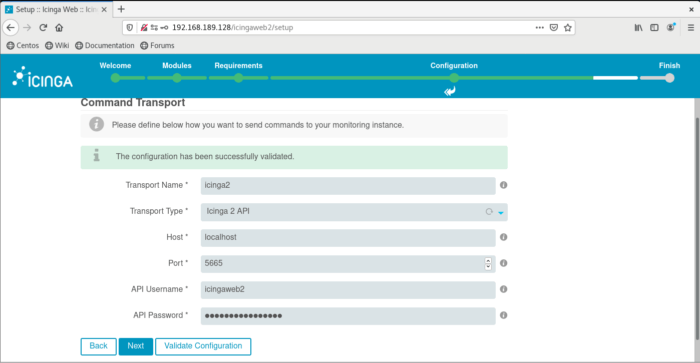Click the API Username field
This screenshot has height=363, width=700.
click(348, 290)
